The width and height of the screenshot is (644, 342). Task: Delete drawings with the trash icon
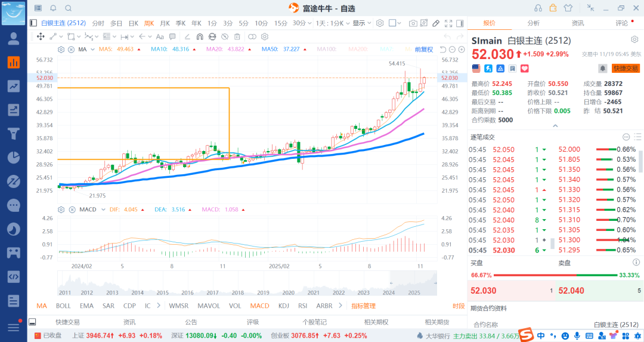(x=237, y=36)
